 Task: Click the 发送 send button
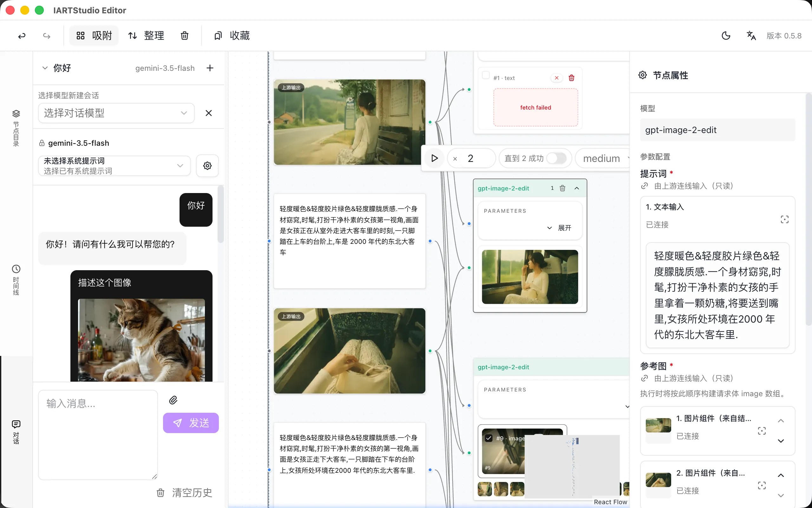point(191,423)
